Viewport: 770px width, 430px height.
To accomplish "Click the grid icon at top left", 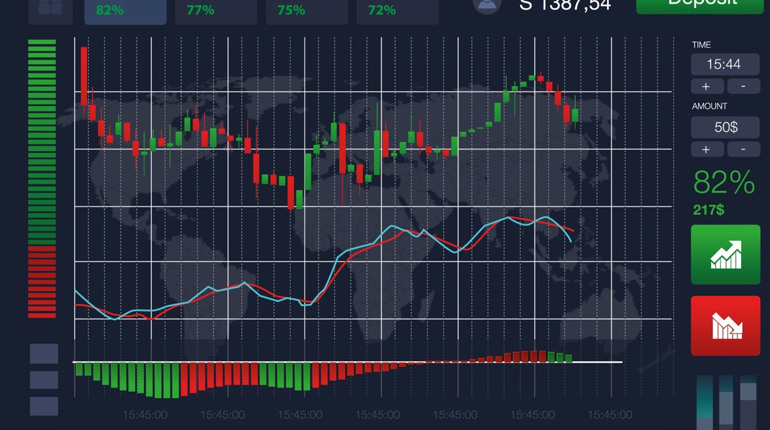I will pos(51,11).
